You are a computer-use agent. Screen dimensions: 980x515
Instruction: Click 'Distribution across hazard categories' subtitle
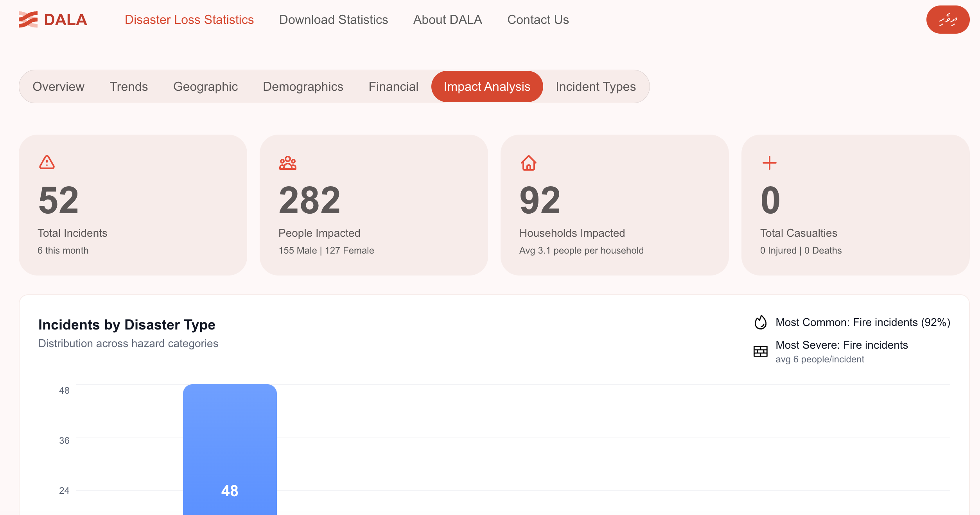click(x=128, y=344)
